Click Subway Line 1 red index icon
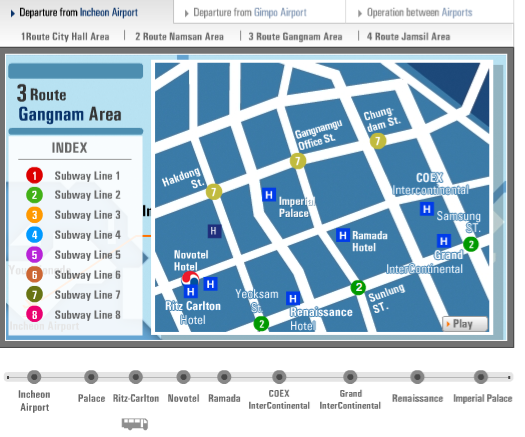The width and height of the screenshot is (525, 437). [34, 175]
